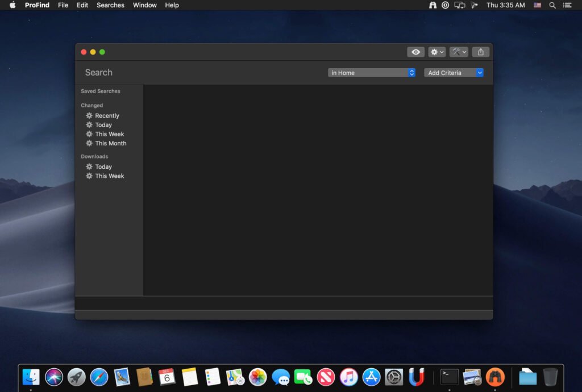Click the ProFind binoculars icon in the Dock
582x392 pixels.
[x=496, y=376]
